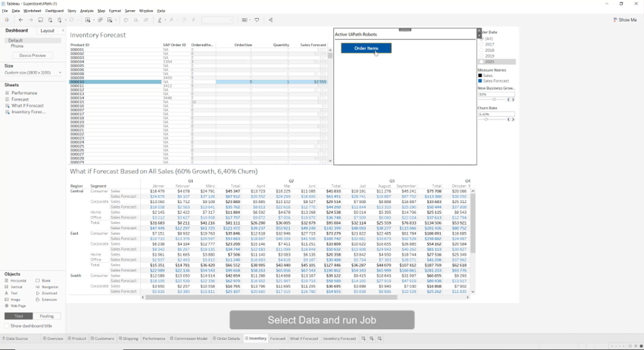Select the Image object
This screenshot has width=644, height=350.
click(13, 300)
